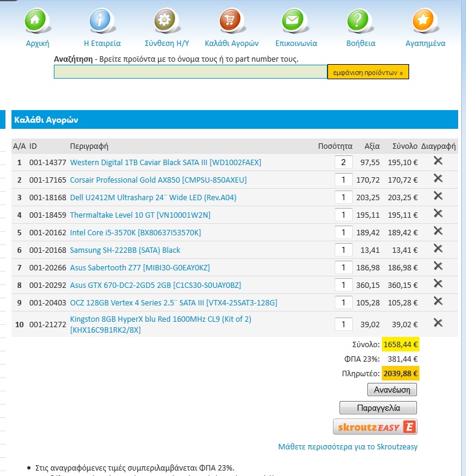Click the ΦΠΑ 381,44 € amount
Viewport: 466px width, 476px height.
click(x=402, y=359)
